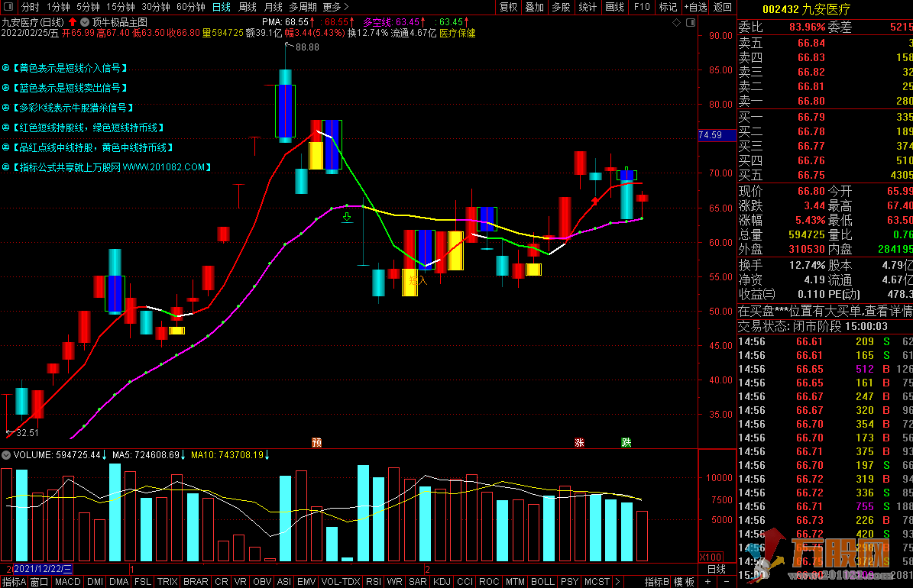Click the diamond icon in chart header
The image size is (913, 588).
[677, 23]
